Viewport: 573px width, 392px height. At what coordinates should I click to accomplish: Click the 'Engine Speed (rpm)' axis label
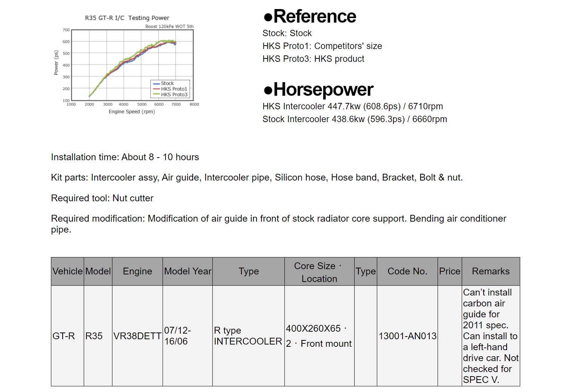tap(132, 112)
